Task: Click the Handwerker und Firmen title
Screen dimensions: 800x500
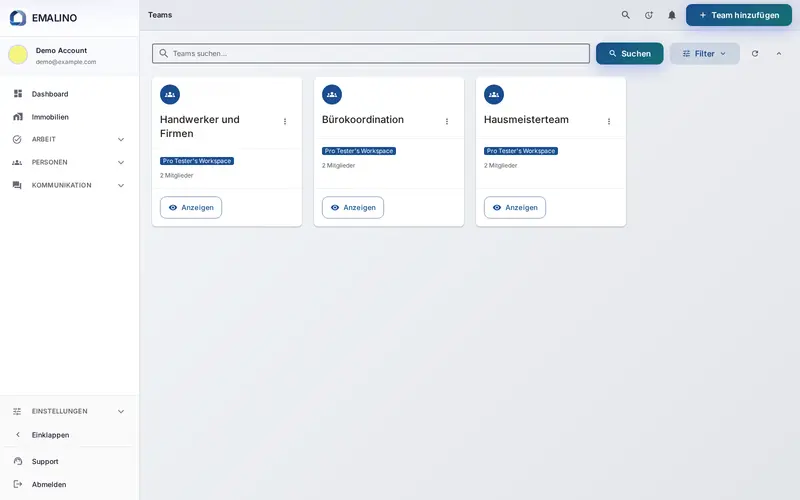Action: tap(199, 127)
